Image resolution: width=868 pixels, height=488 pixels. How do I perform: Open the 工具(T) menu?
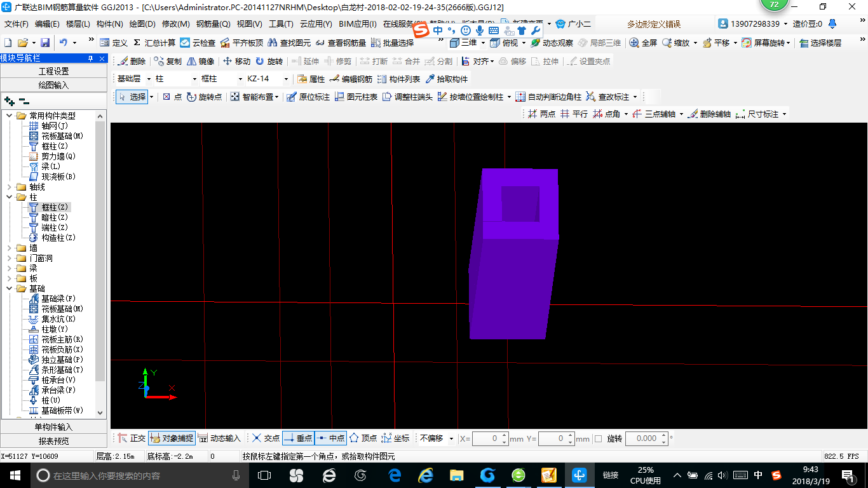[x=281, y=24]
